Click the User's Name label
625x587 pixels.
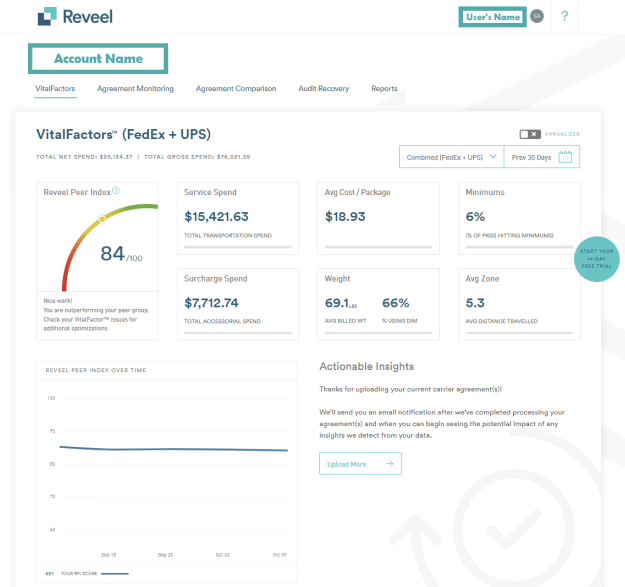(493, 17)
